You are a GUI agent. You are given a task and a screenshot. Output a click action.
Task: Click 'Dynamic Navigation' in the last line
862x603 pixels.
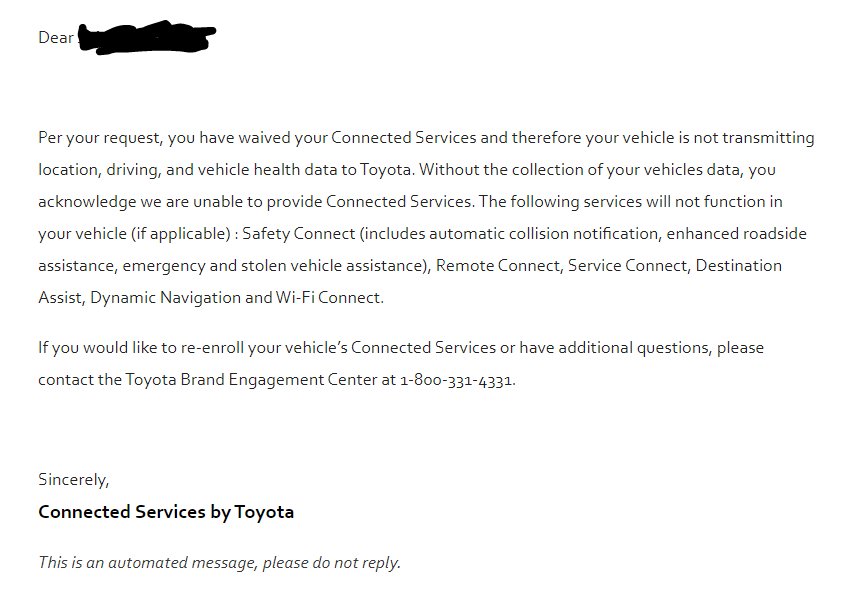(165, 298)
